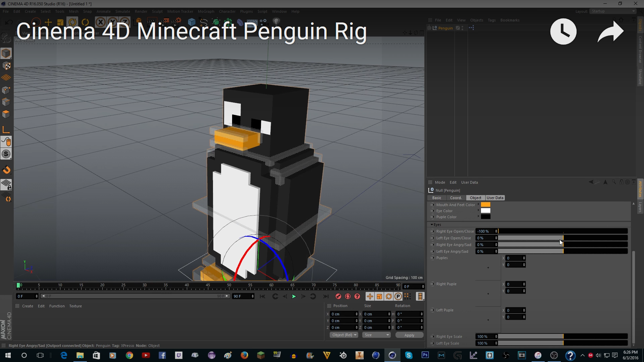Image resolution: width=644 pixels, height=362 pixels.
Task: Open Texture menu in Material Manager
Action: pyautogui.click(x=75, y=306)
